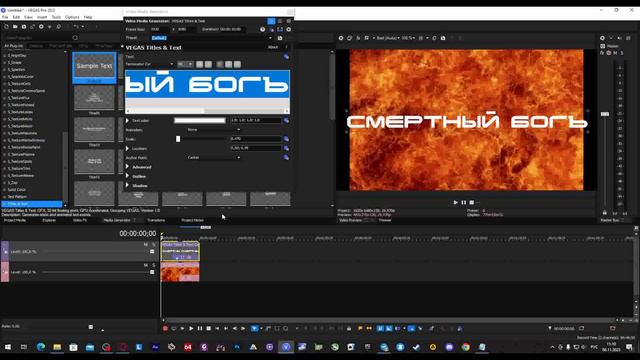
Task: Open Master bus settings gear icon
Action: [x=602, y=38]
